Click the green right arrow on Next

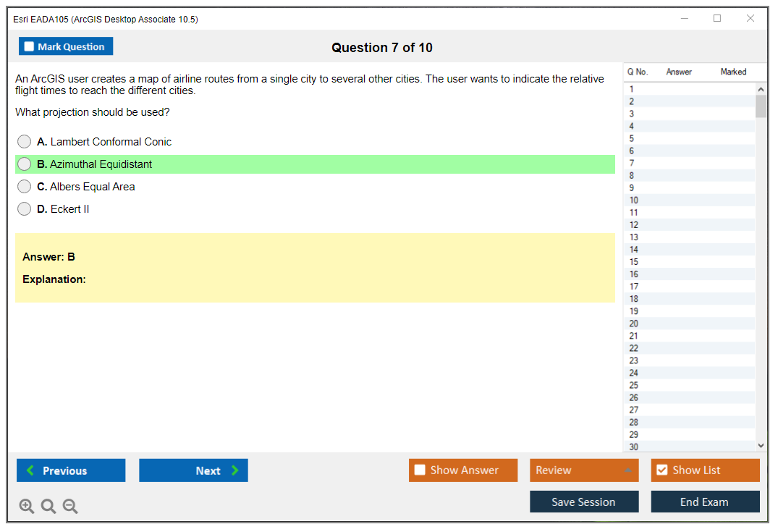point(235,470)
